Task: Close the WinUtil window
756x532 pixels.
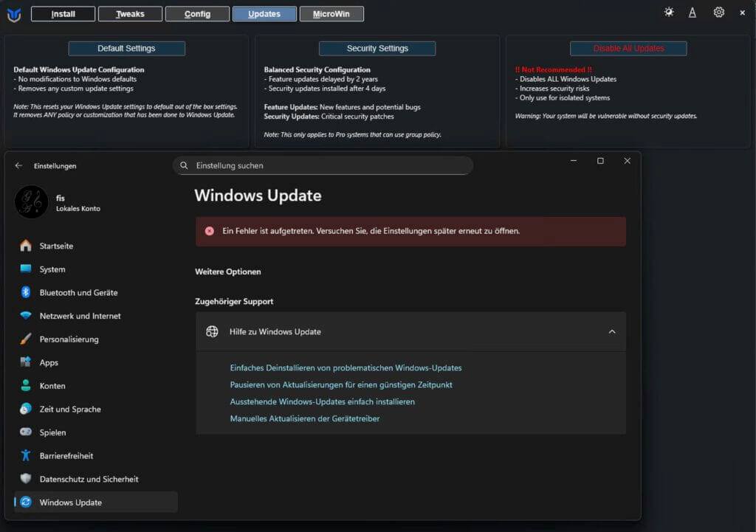Action: coord(742,13)
